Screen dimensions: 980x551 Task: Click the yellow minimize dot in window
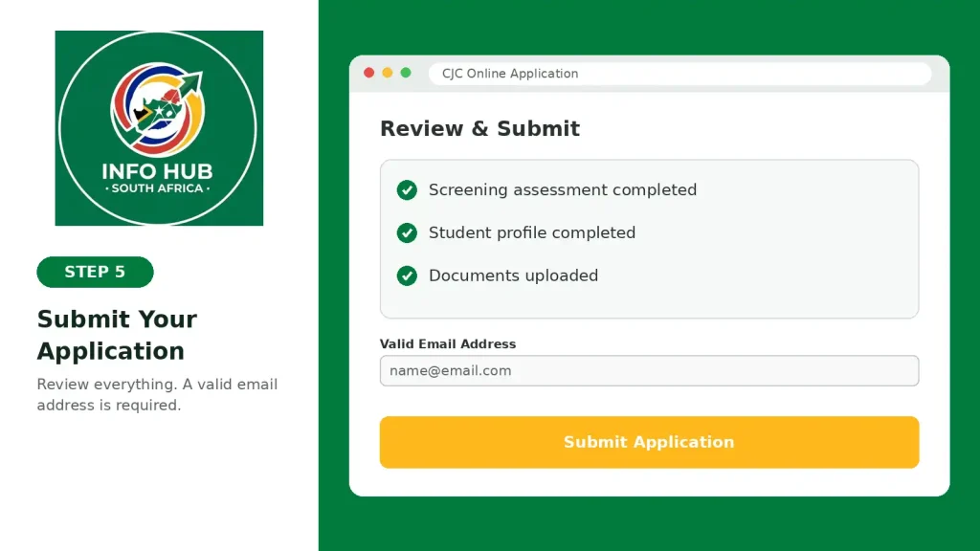[388, 73]
